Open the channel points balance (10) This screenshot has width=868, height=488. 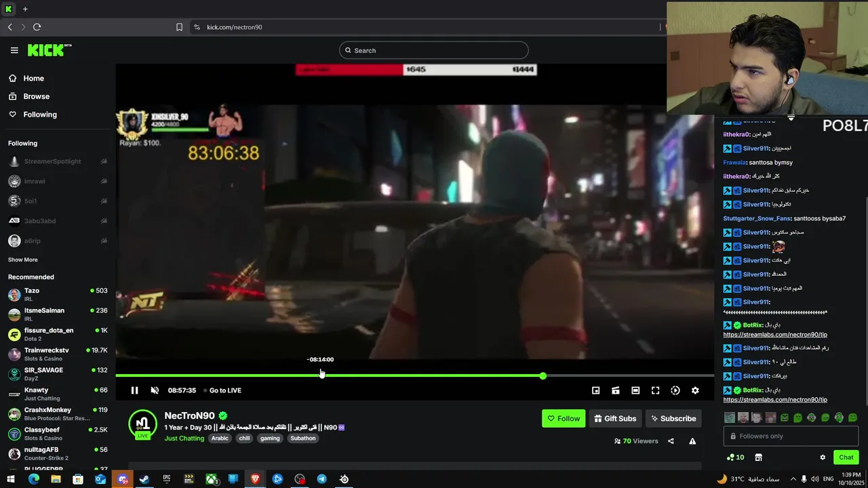tap(735, 457)
